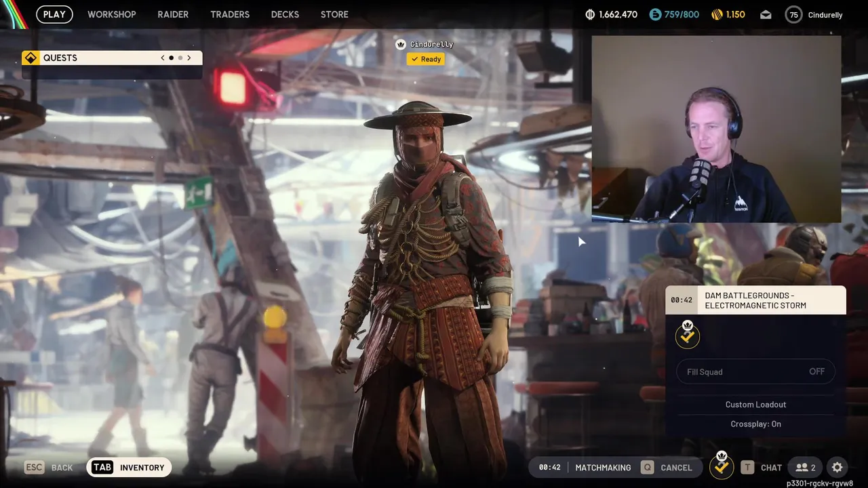868x488 pixels.
Task: Open the Custom Loadout option
Action: point(755,405)
